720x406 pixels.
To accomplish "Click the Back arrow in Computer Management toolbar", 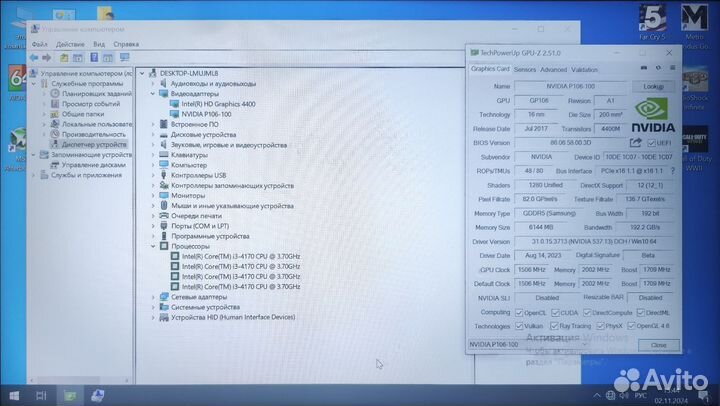I will coord(34,57).
